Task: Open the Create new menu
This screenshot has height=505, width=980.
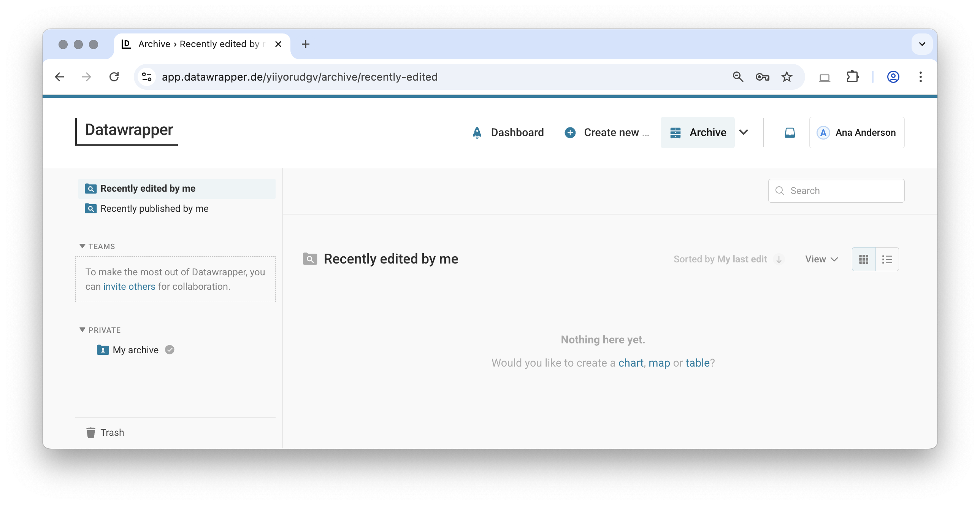Action: [607, 132]
